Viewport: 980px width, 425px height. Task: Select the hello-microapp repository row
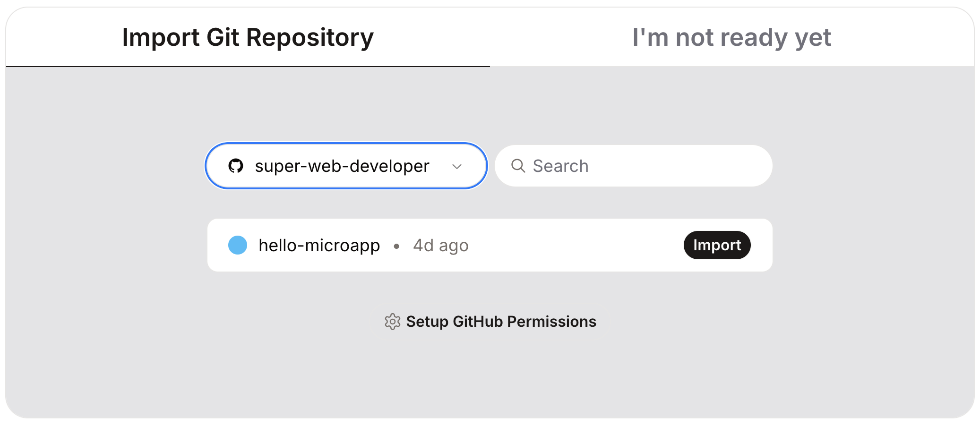click(x=489, y=245)
